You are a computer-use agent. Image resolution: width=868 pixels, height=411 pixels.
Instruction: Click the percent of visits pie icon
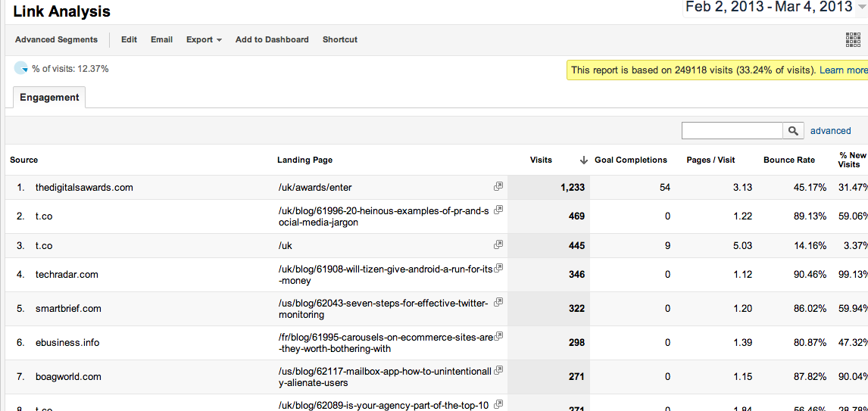tap(21, 68)
